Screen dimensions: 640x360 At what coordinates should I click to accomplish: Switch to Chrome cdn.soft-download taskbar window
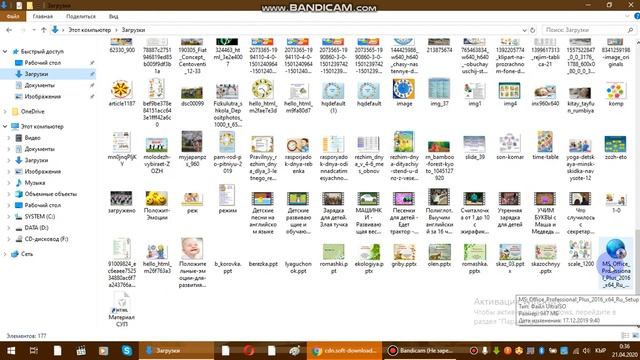[344, 351]
